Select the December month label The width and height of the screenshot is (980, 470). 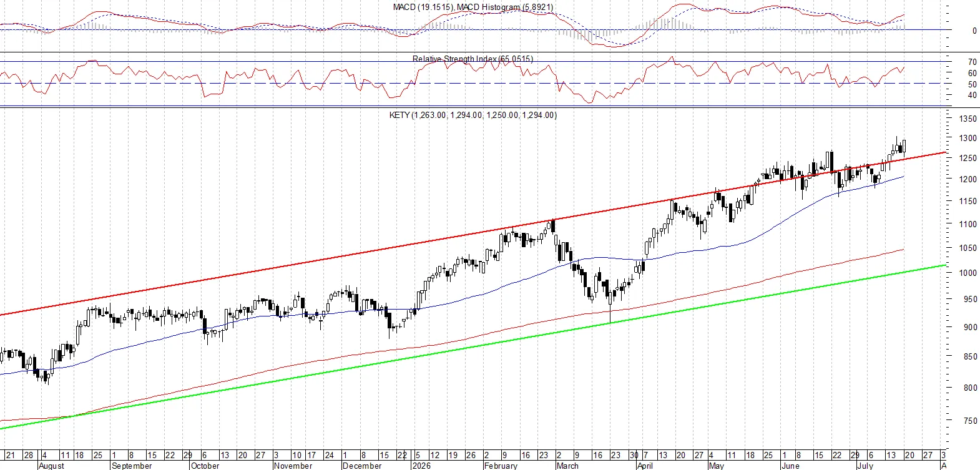point(362,466)
